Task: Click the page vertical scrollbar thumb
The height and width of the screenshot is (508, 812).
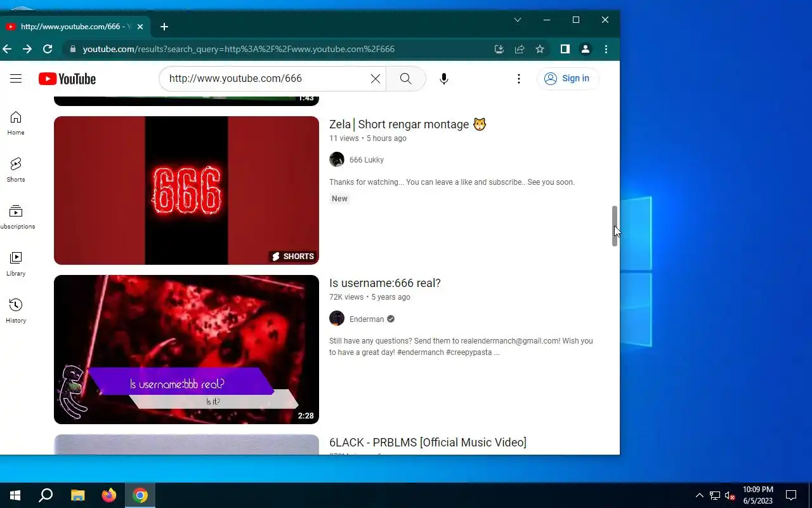Action: pyautogui.click(x=615, y=226)
